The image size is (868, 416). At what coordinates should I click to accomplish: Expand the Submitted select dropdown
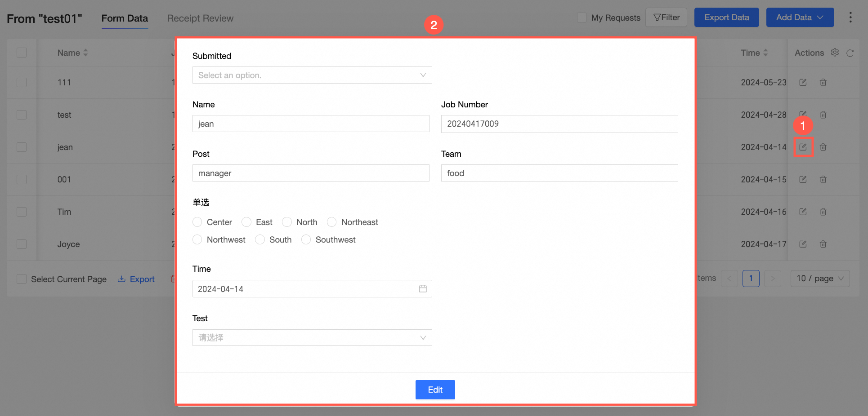tap(312, 75)
